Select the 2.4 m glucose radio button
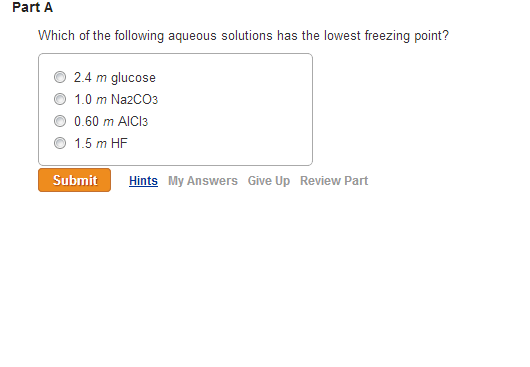Screen dimensions: 530x367 click(x=60, y=77)
